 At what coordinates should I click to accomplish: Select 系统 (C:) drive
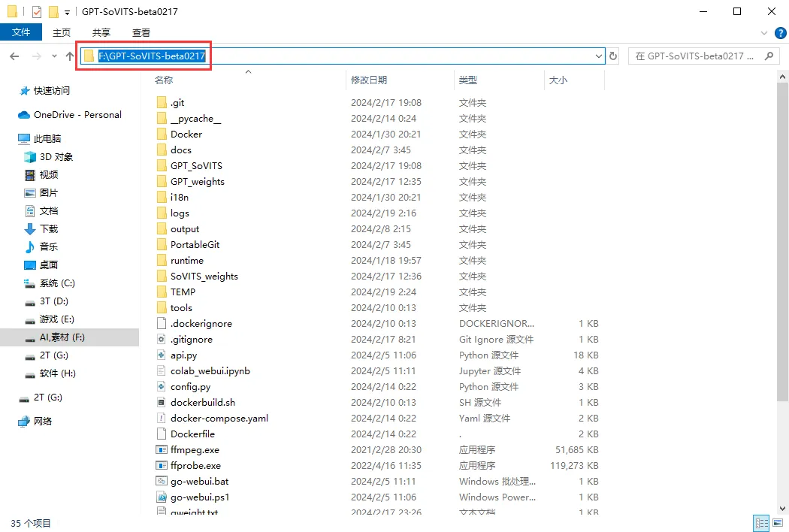pos(50,283)
